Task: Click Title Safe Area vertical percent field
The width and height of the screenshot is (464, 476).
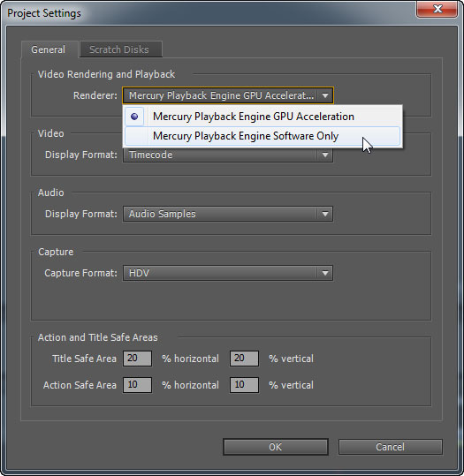Action: (244, 359)
